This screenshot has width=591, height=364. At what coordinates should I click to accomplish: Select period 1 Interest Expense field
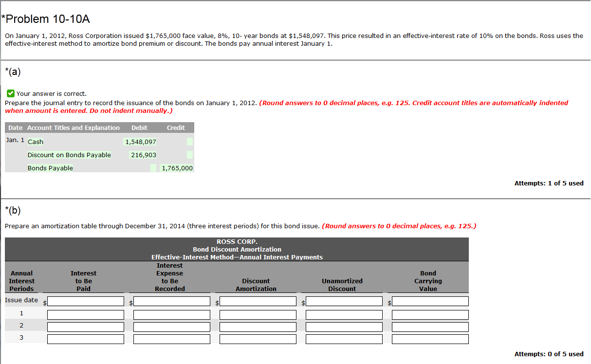(x=172, y=315)
